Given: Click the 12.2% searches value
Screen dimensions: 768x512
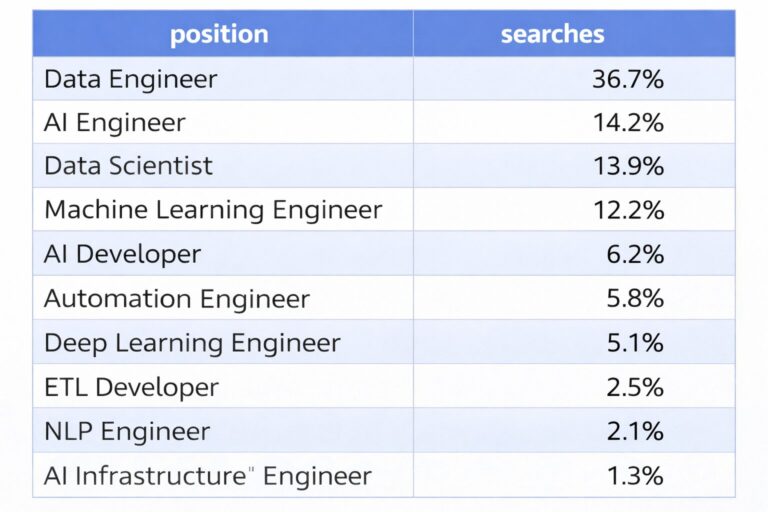Looking at the screenshot, I should (627, 210).
